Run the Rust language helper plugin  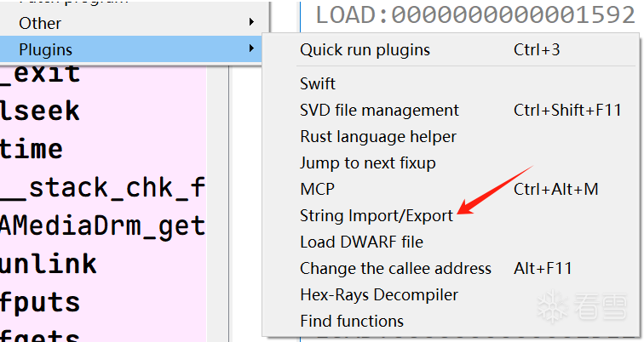click(x=377, y=136)
